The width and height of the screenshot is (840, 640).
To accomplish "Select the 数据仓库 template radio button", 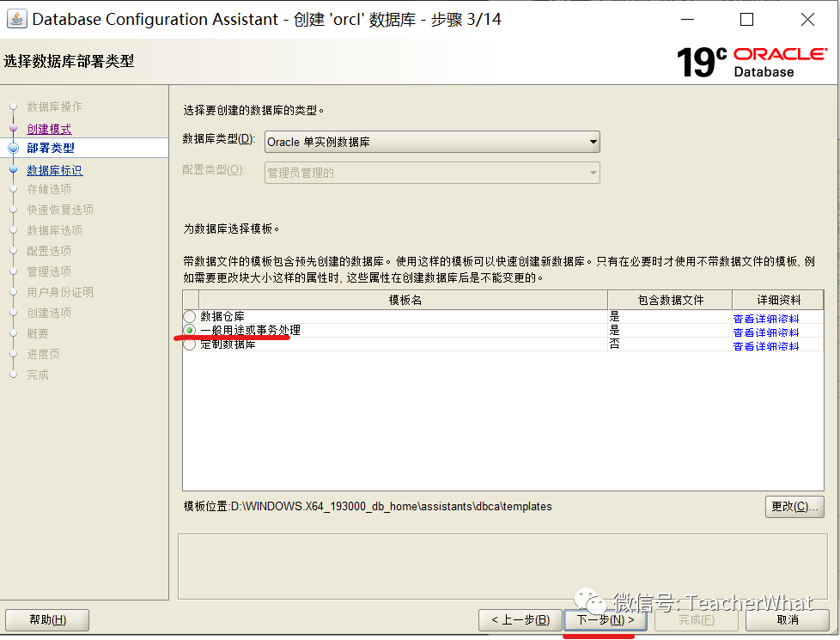I will click(x=190, y=316).
